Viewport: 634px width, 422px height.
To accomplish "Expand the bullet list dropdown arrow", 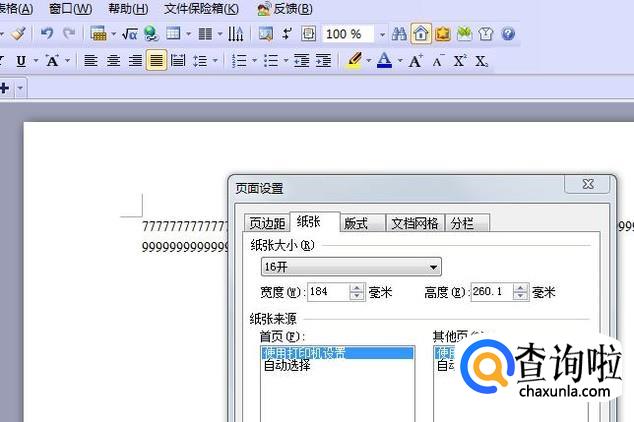I will pos(286,61).
